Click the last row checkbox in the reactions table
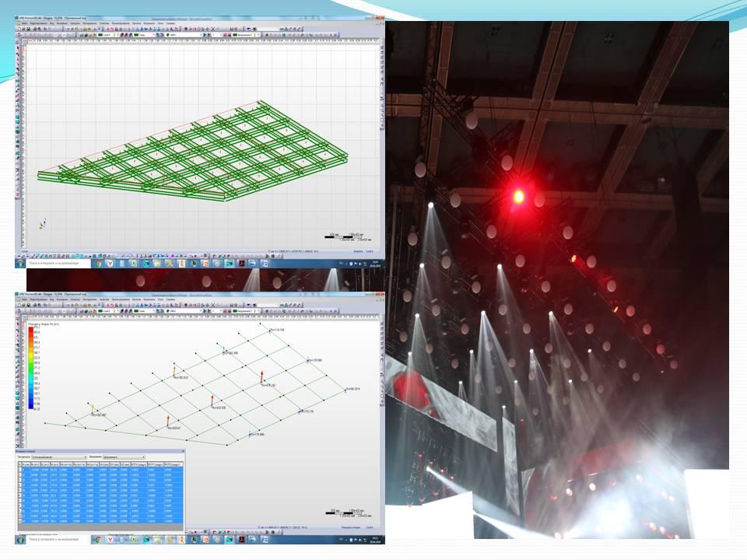The width and height of the screenshot is (747, 560). coord(21,520)
